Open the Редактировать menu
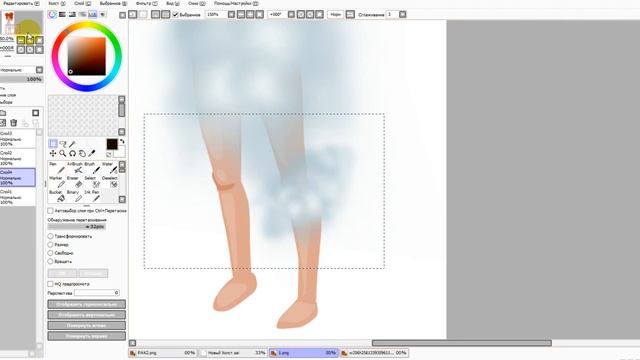The image size is (640, 360). point(21,3)
